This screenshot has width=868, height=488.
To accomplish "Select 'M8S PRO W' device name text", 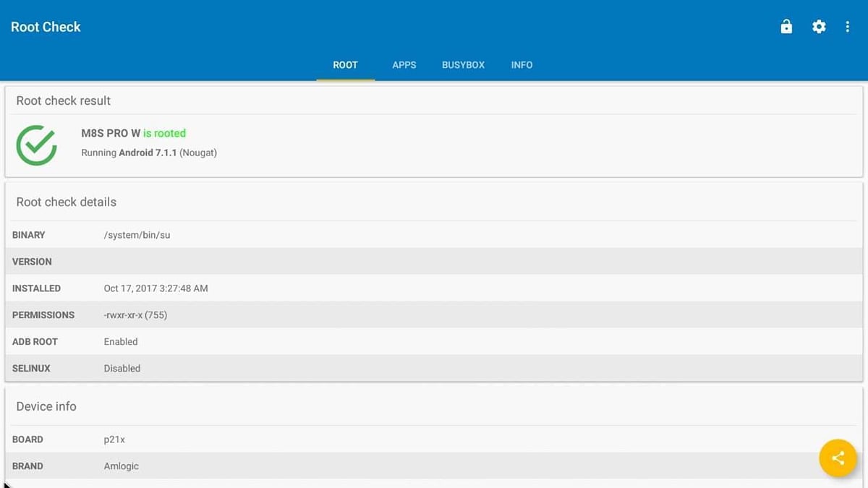I will coord(111,133).
